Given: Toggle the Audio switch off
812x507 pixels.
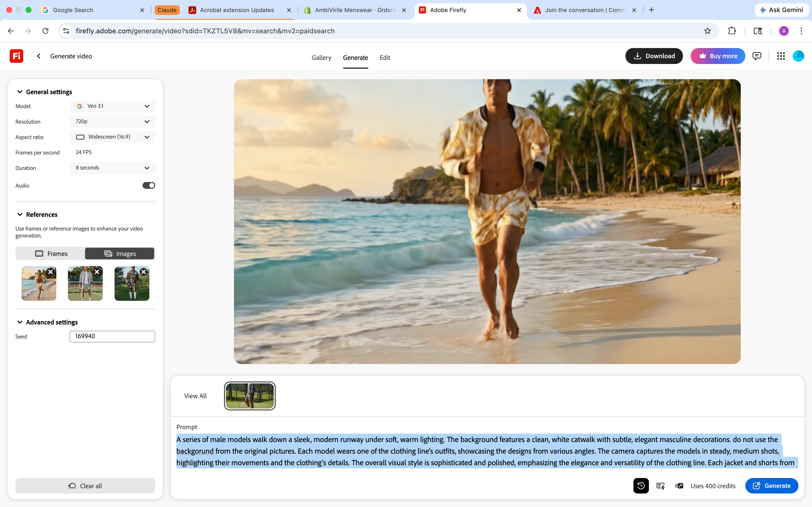Looking at the screenshot, I should (x=149, y=185).
